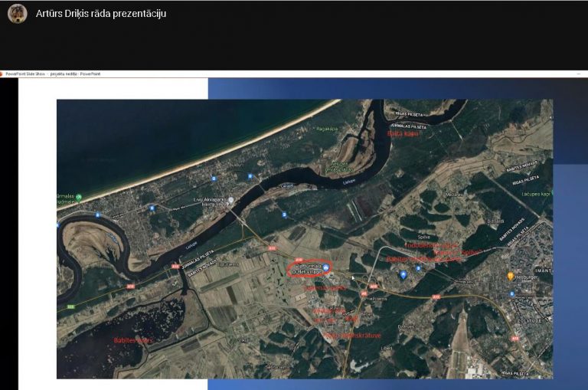This screenshot has width=588, height=390.
Task: Click the 'Mežāres' place label
Action: (453, 195)
